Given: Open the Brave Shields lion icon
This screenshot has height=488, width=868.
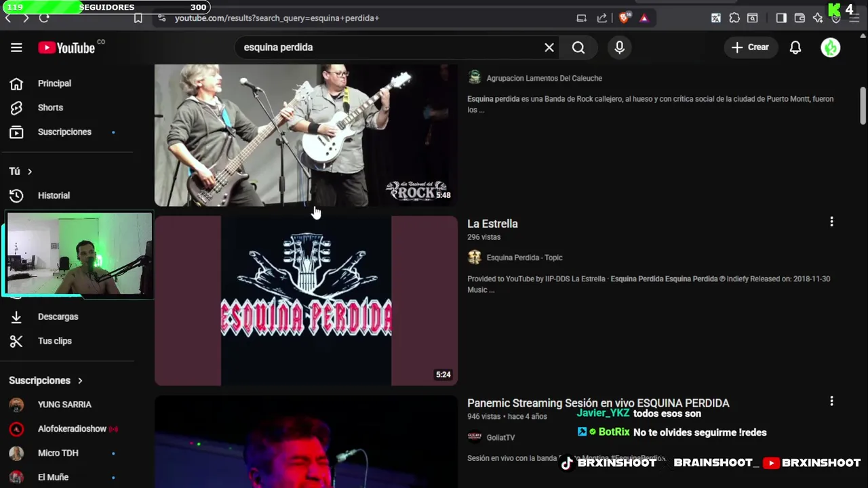Looking at the screenshot, I should 624,18.
